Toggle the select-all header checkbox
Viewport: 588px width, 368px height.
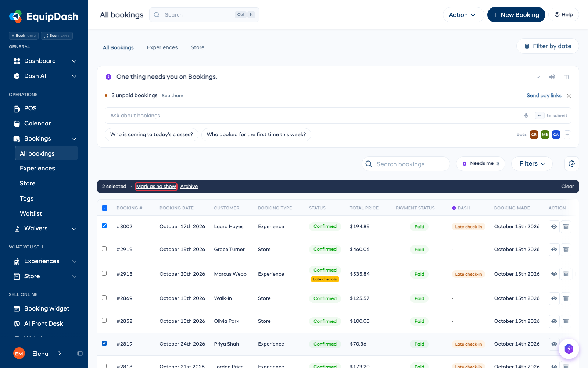pyautogui.click(x=104, y=208)
